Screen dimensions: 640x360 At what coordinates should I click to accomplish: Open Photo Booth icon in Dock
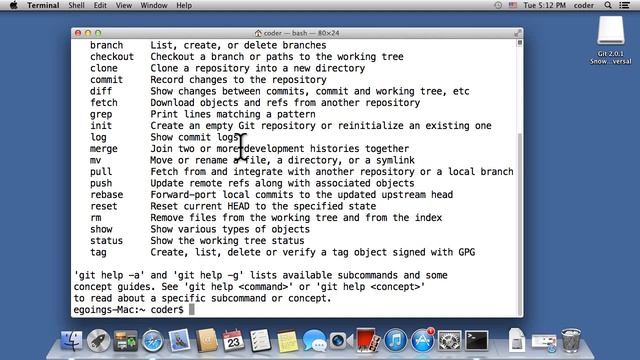pyautogui.click(x=368, y=340)
